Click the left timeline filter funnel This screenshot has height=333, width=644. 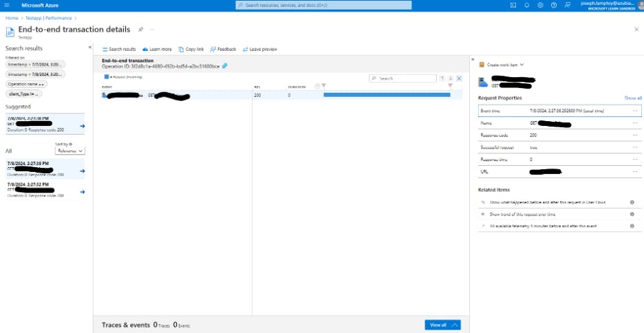[x=323, y=86]
